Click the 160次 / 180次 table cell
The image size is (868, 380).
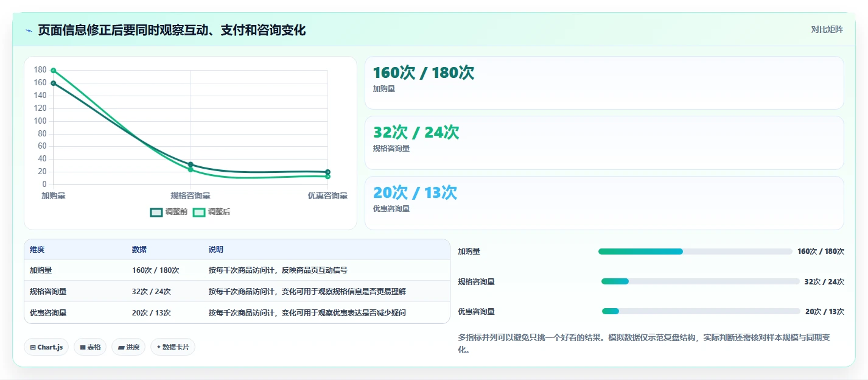tap(155, 270)
